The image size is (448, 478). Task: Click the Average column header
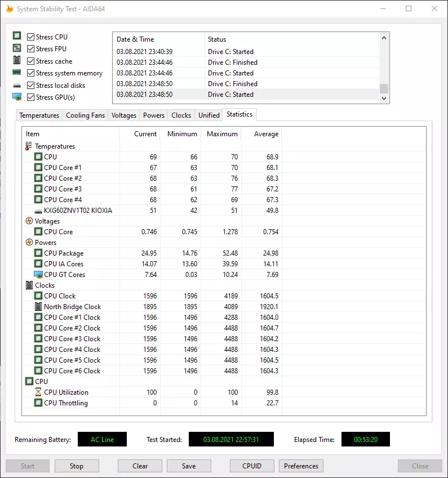(x=261, y=134)
